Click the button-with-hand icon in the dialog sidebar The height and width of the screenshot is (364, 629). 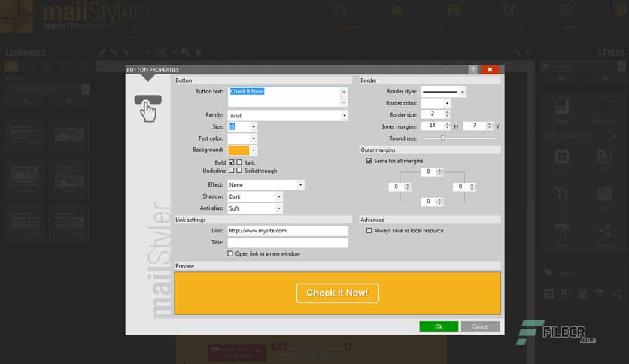click(x=148, y=108)
